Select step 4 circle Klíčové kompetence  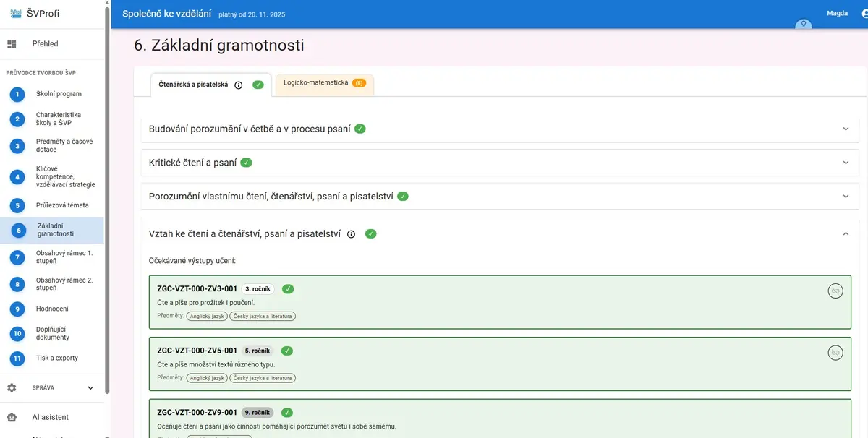tap(17, 177)
